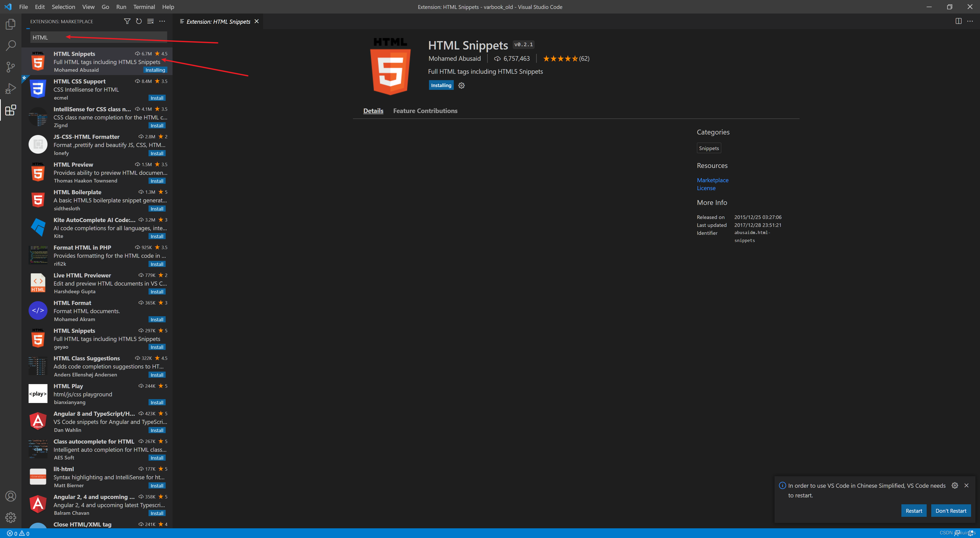Open the Explorer view in activity bar

(x=11, y=24)
